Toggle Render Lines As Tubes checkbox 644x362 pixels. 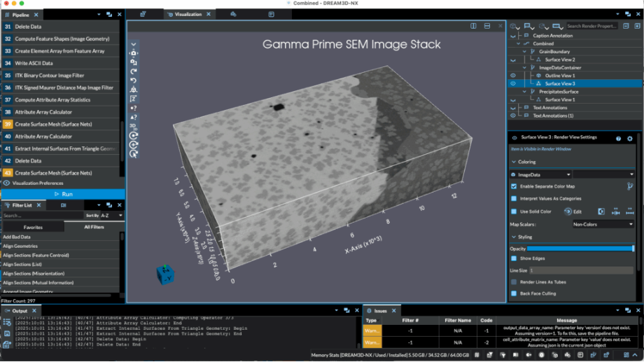[514, 282]
